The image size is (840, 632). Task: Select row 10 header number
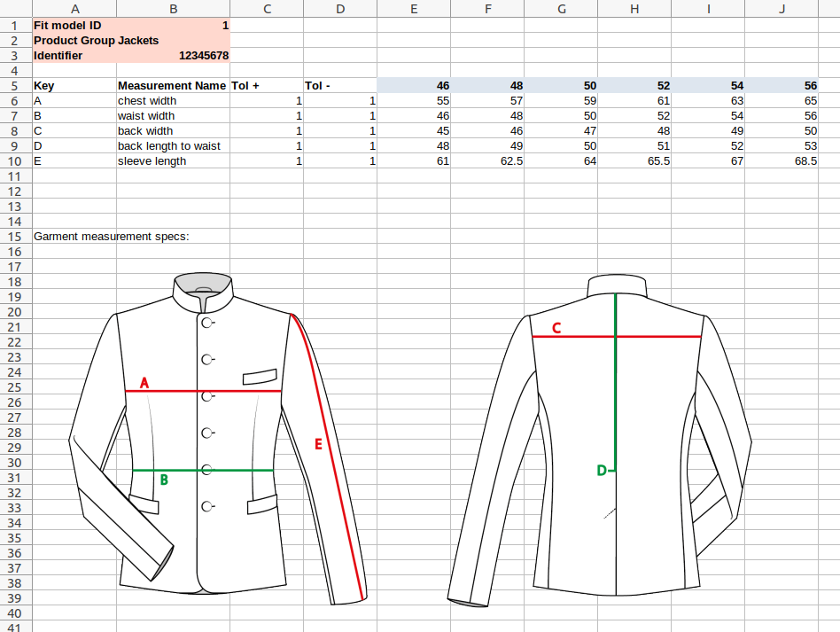point(14,161)
